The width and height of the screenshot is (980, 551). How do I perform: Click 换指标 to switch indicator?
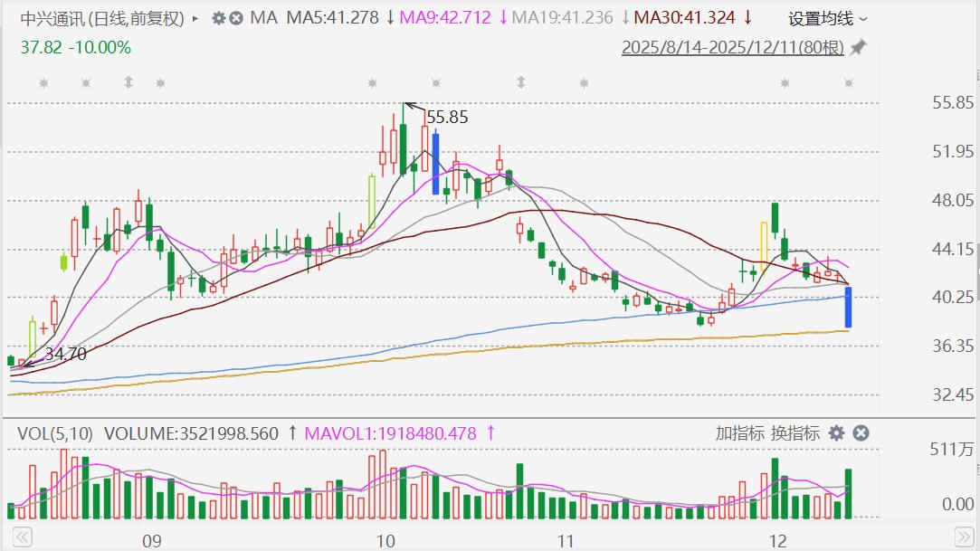coord(795,433)
